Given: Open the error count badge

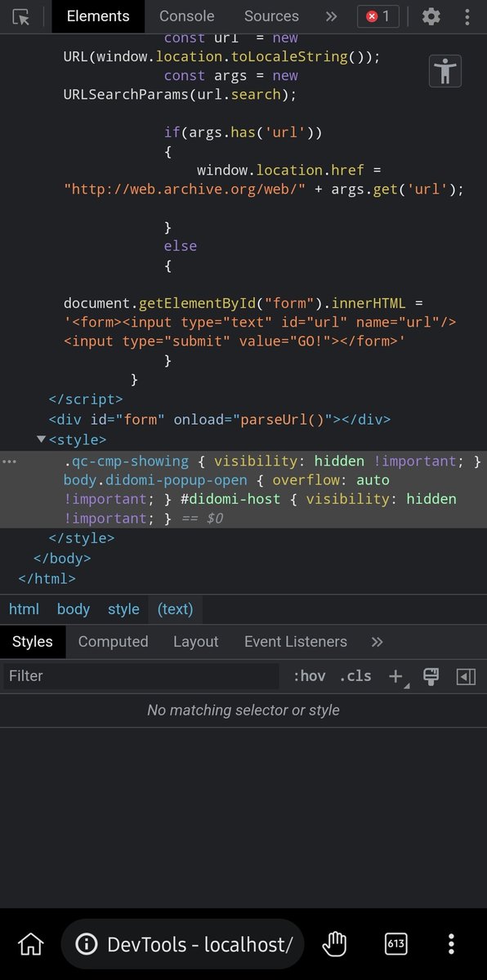Looking at the screenshot, I should coord(378,16).
